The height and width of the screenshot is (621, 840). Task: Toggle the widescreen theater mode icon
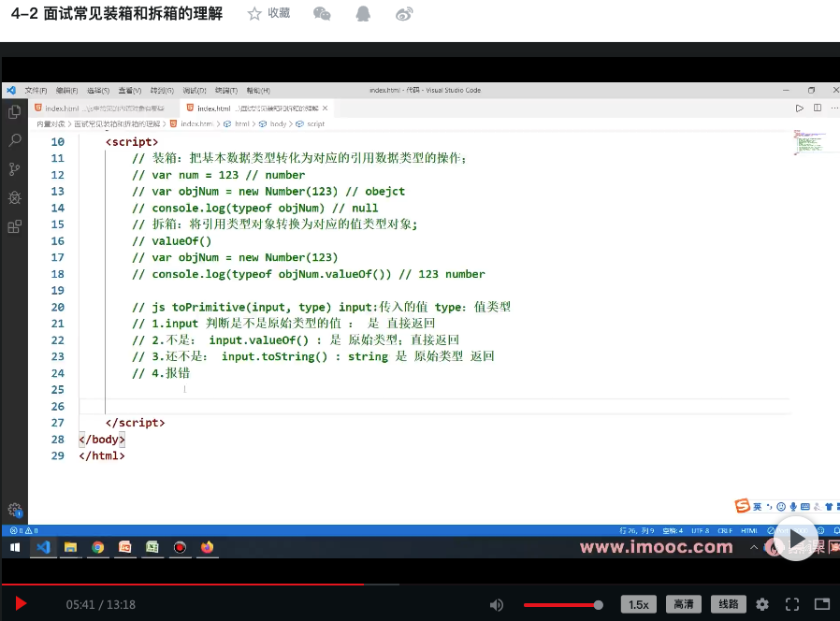(822, 604)
